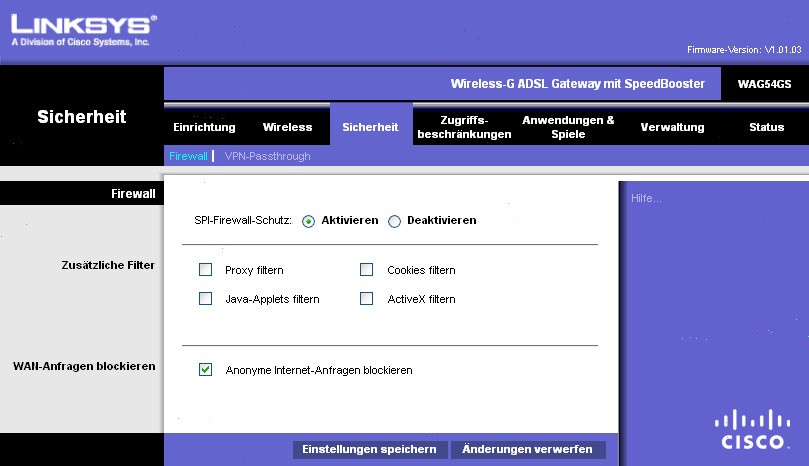Uncheck Anonyme Internet-Anfragen blockieren

point(206,370)
